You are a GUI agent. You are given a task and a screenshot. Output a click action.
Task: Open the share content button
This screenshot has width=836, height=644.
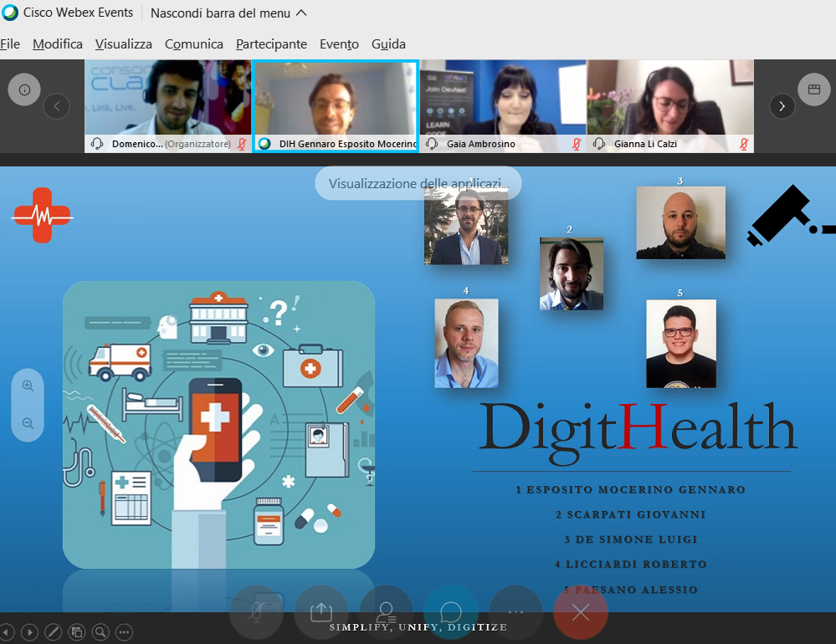click(x=321, y=612)
